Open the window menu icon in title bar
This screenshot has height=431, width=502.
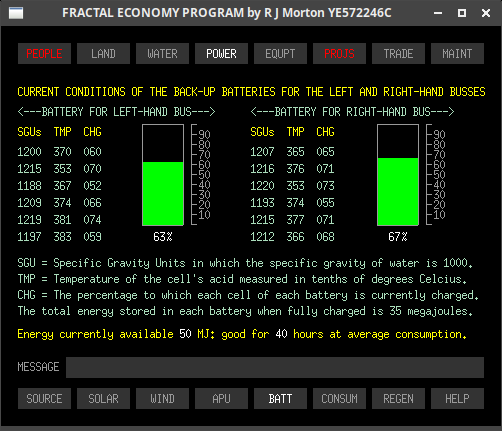[x=16, y=13]
